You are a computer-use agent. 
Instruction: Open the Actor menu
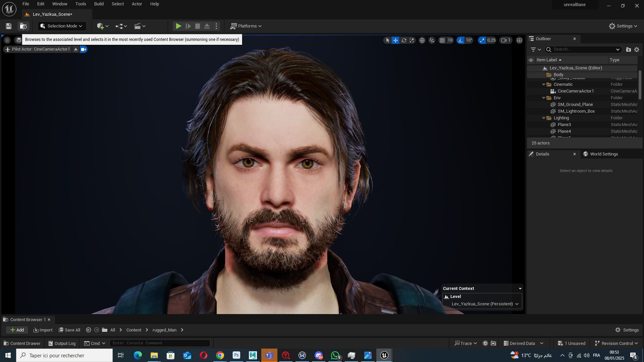(137, 4)
